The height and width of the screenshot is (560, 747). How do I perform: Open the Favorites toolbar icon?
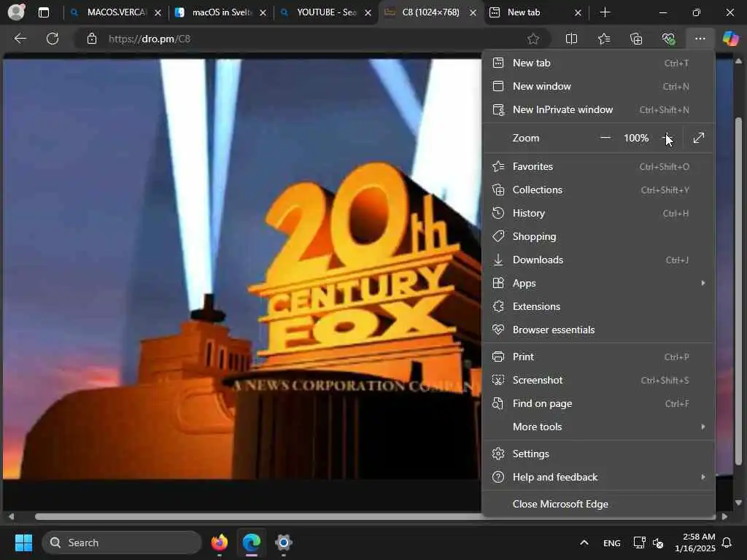point(603,39)
